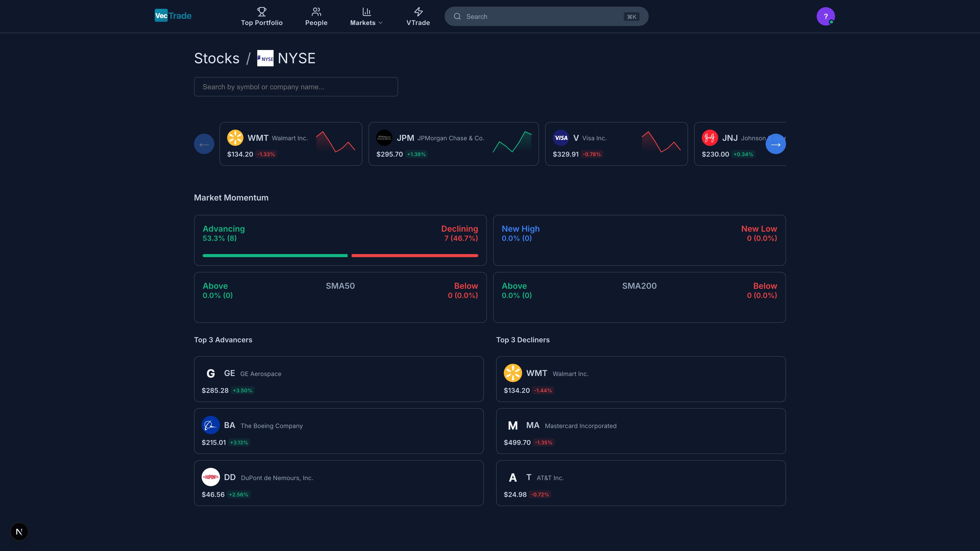Click the ⌘K shortcut badge
Image resolution: width=980 pixels, height=551 pixels.
(x=632, y=17)
